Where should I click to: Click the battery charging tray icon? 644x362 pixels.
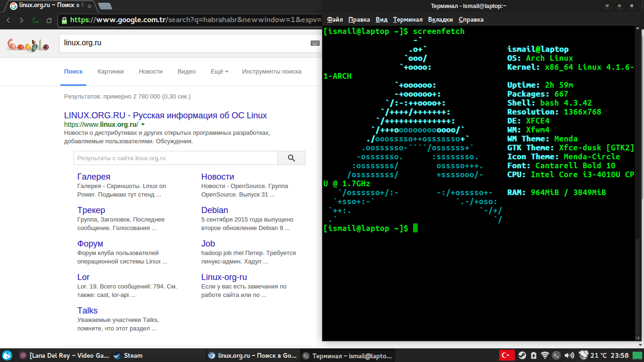point(534,355)
